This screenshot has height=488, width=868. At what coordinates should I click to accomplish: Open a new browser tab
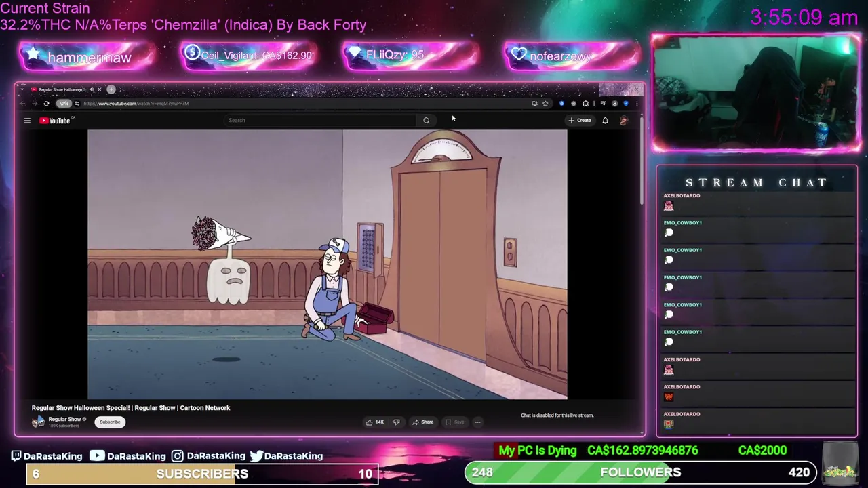click(x=111, y=89)
